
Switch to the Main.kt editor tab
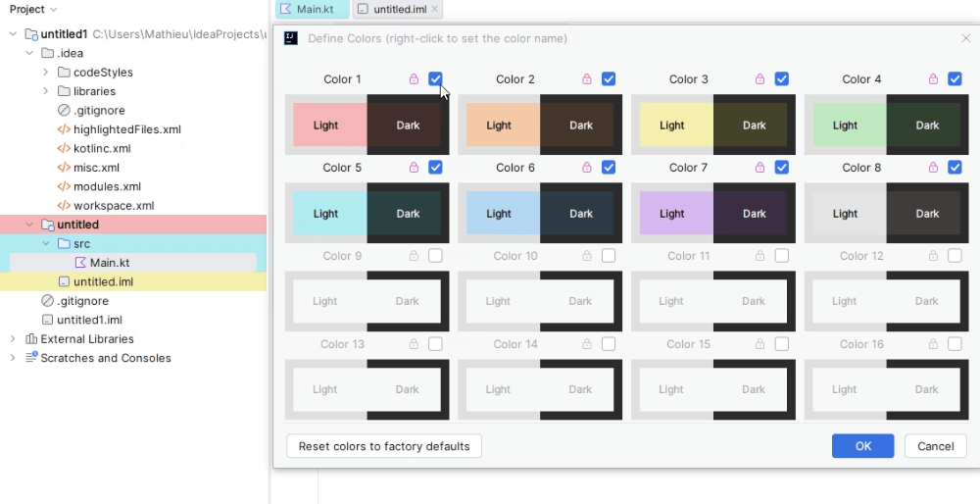(313, 10)
